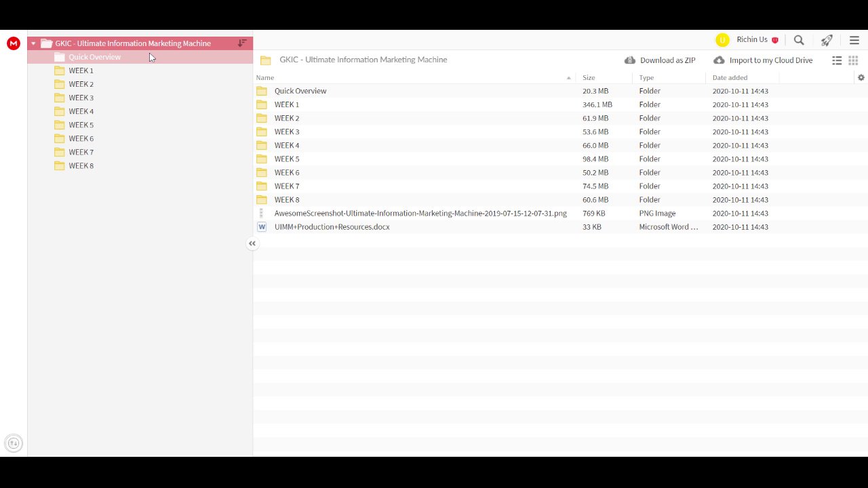Click the WEEK 8 tree folder icon
This screenshot has width=868, height=488.
coord(60,165)
